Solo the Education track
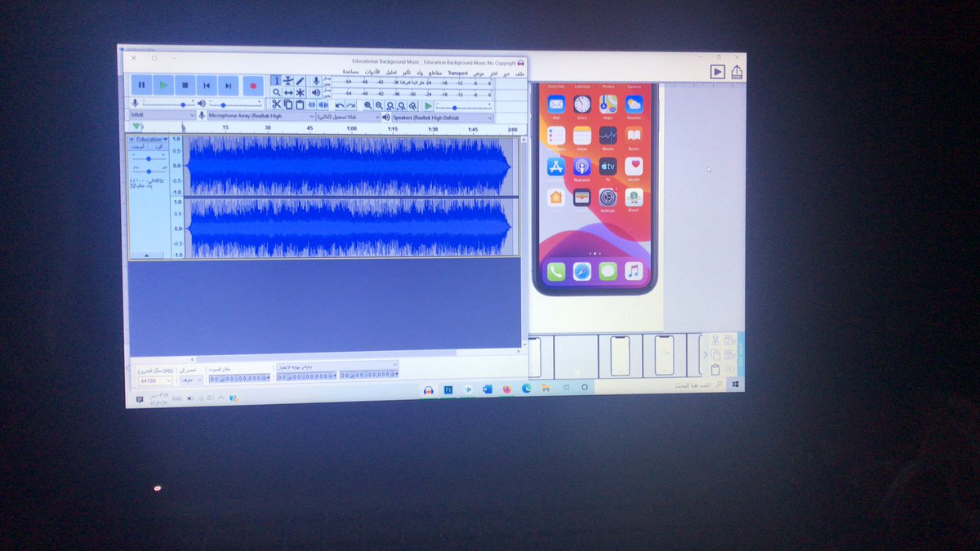 pyautogui.click(x=157, y=147)
